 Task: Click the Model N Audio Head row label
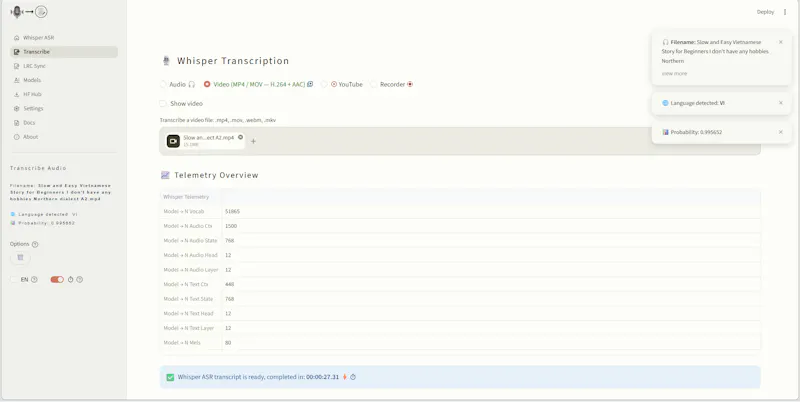(x=190, y=255)
